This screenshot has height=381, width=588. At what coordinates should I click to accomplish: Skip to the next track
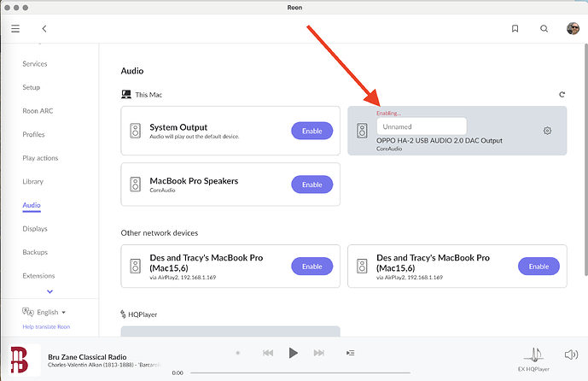tap(319, 353)
